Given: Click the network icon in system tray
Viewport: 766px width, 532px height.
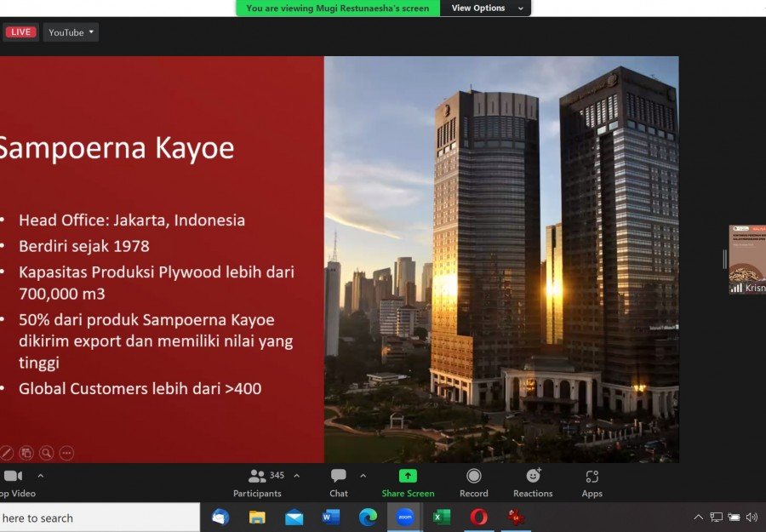Looking at the screenshot, I should point(716,517).
